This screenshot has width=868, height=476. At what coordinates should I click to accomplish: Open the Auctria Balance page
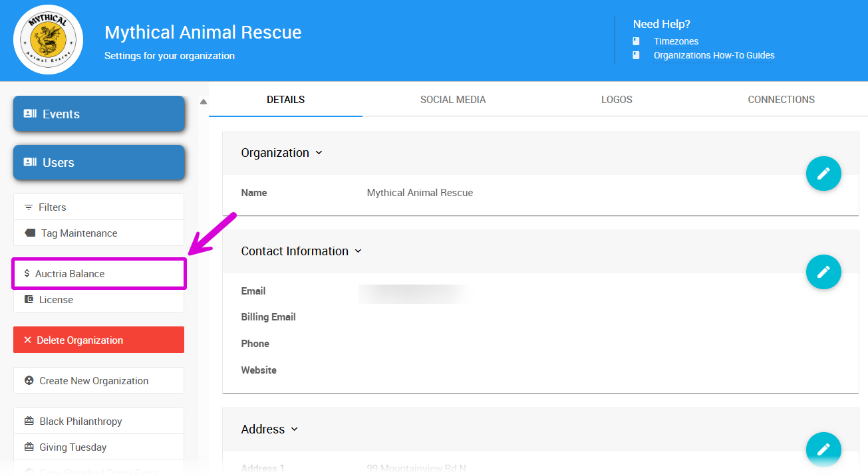coord(98,274)
